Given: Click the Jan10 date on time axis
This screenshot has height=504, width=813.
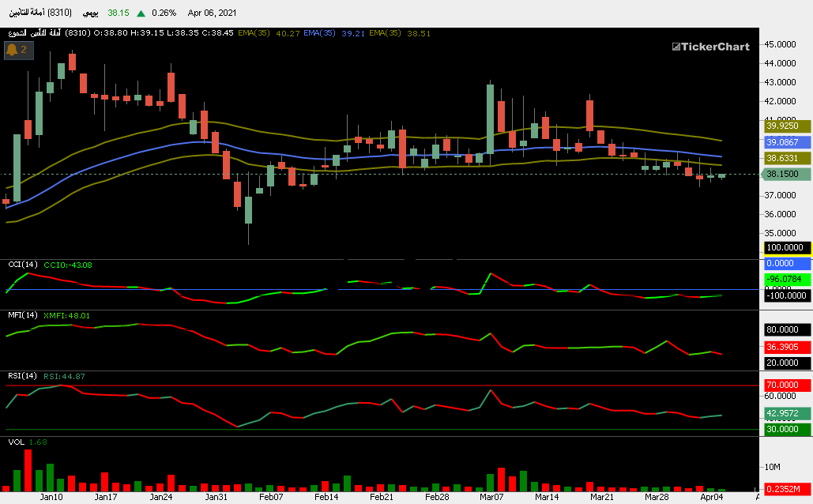Looking at the screenshot, I should point(51,497).
